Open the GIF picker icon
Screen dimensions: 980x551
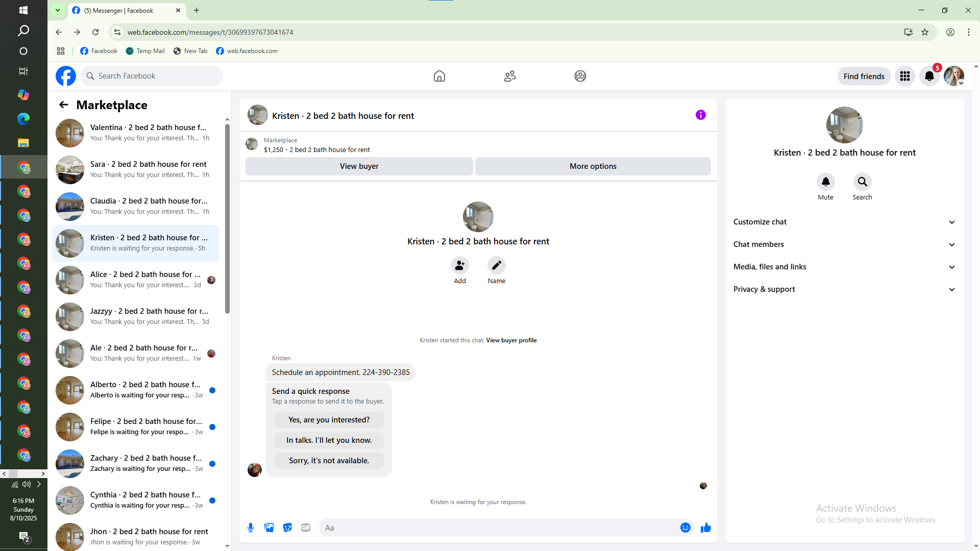pyautogui.click(x=306, y=528)
